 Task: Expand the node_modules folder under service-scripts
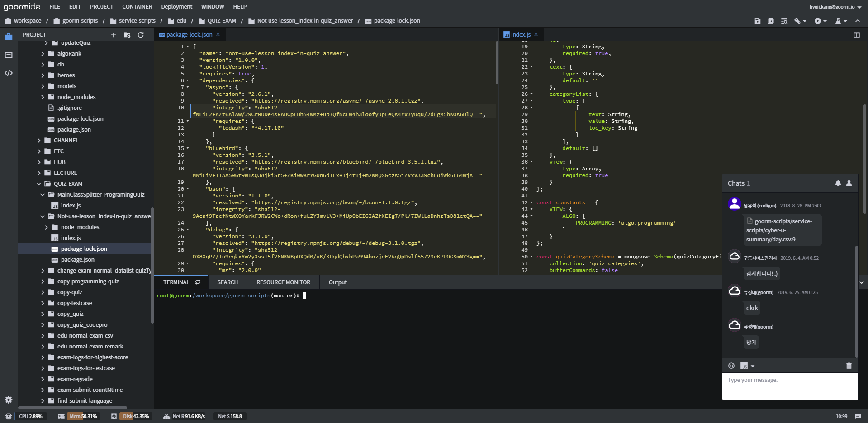pos(43,97)
